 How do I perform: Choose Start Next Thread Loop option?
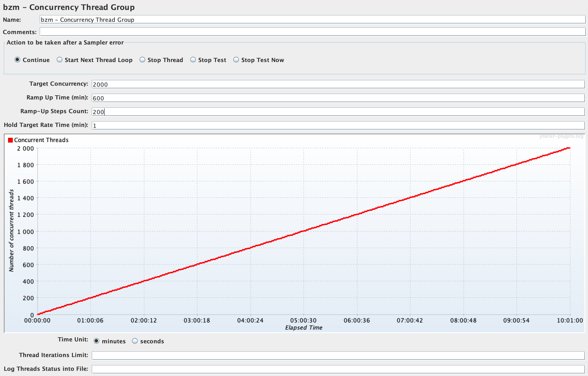pyautogui.click(x=60, y=60)
